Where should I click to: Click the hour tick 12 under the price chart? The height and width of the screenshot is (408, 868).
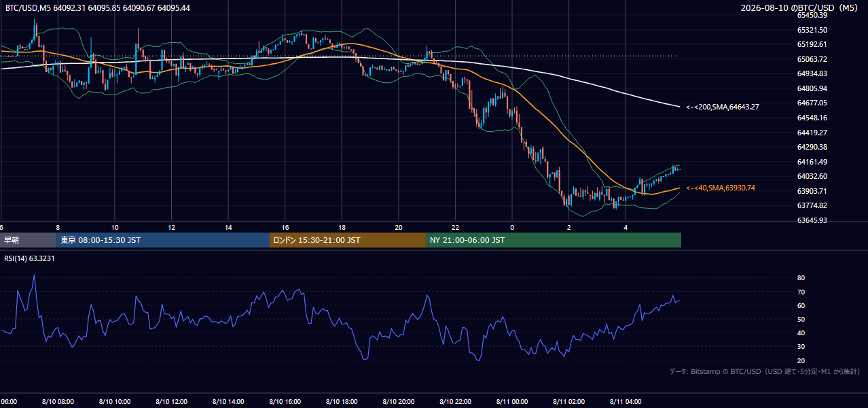point(171,228)
